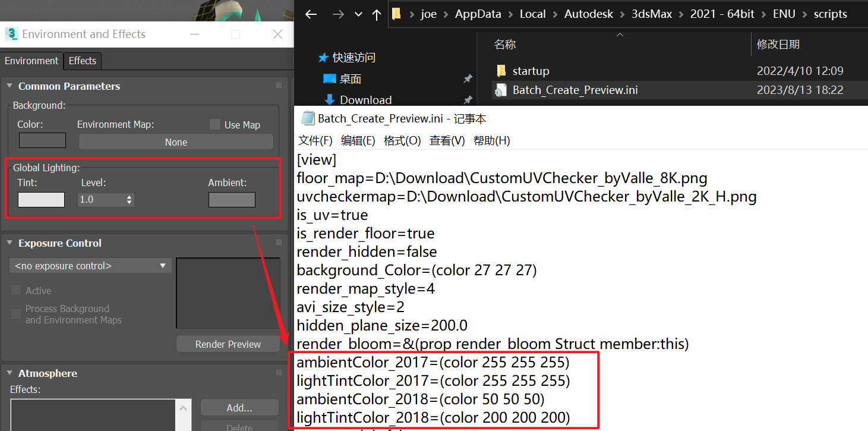Click 'hidden_plane_size=200.0' line in Notepad

coord(382,325)
